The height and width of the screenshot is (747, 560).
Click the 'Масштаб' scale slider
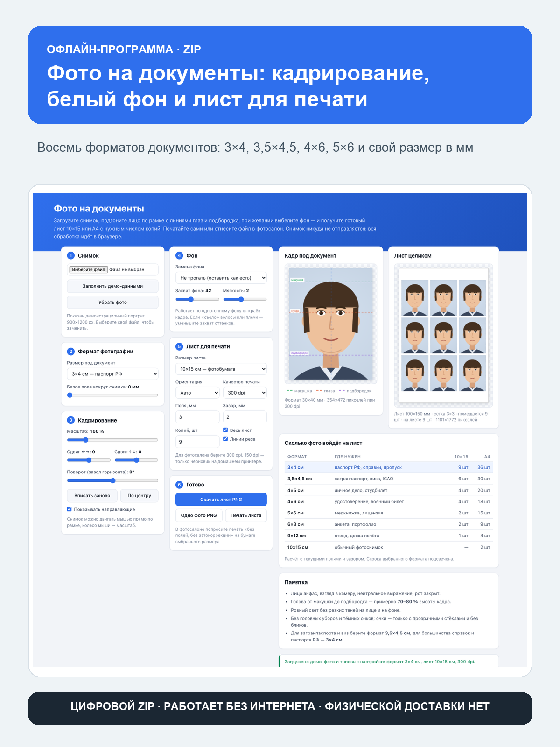coord(112,440)
